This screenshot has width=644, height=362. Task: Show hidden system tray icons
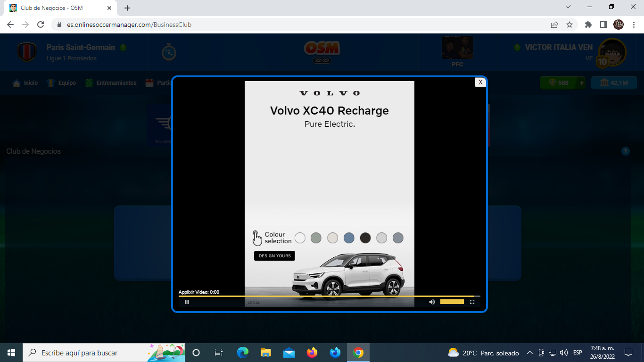coord(529,353)
